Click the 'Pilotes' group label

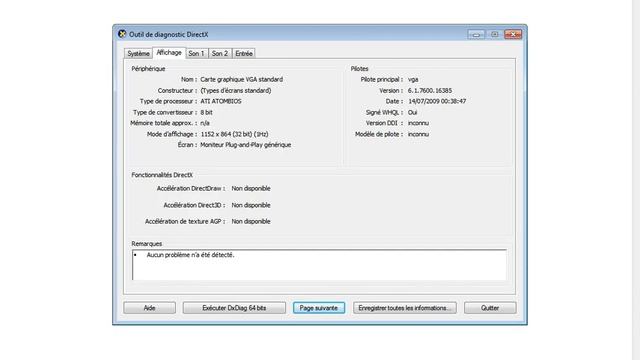[359, 69]
